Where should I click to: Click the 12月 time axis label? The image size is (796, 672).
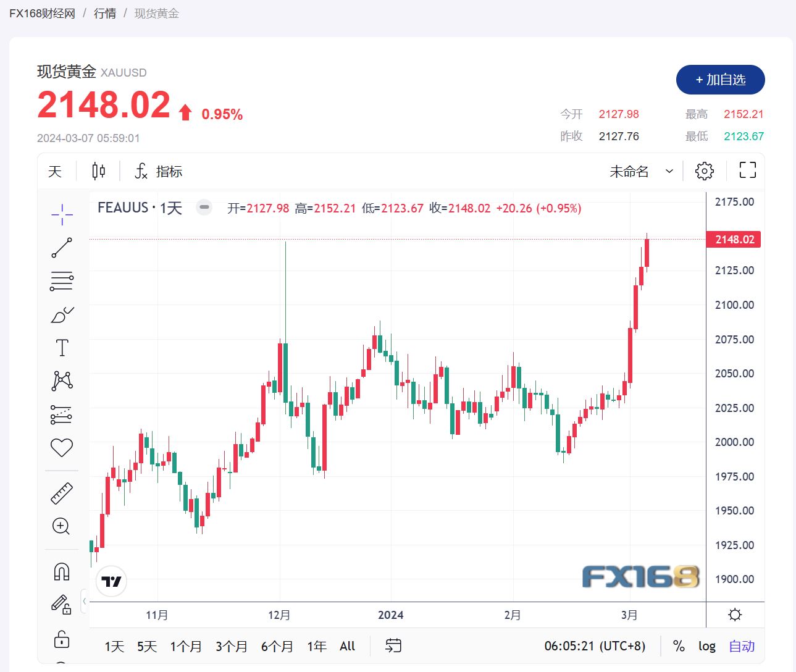click(x=279, y=615)
